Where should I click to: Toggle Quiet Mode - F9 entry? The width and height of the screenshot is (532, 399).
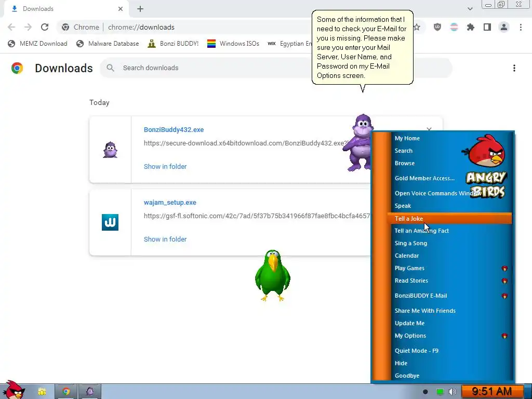click(x=416, y=351)
